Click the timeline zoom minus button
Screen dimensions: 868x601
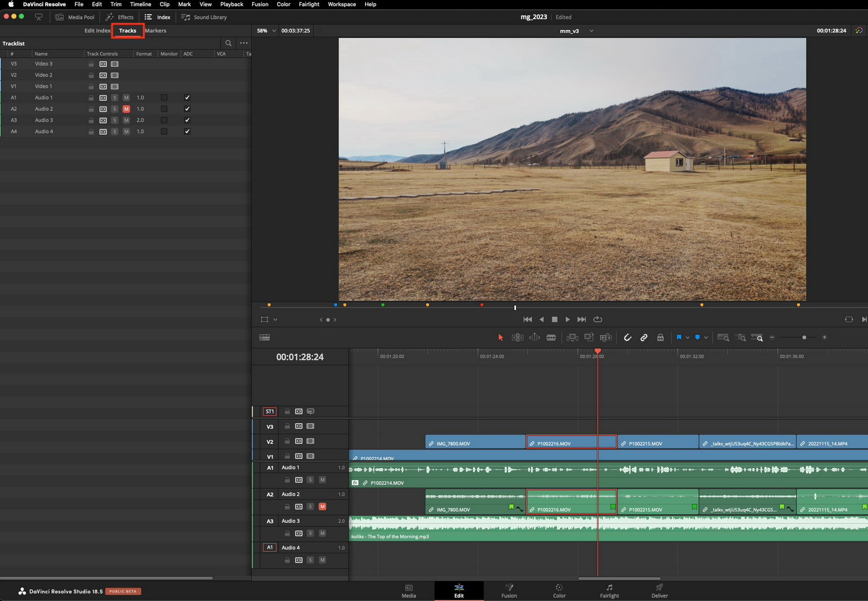[772, 337]
